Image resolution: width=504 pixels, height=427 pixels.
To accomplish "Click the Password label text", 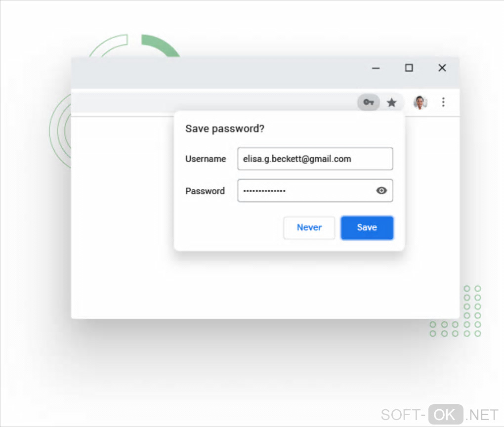I will pyautogui.click(x=205, y=191).
